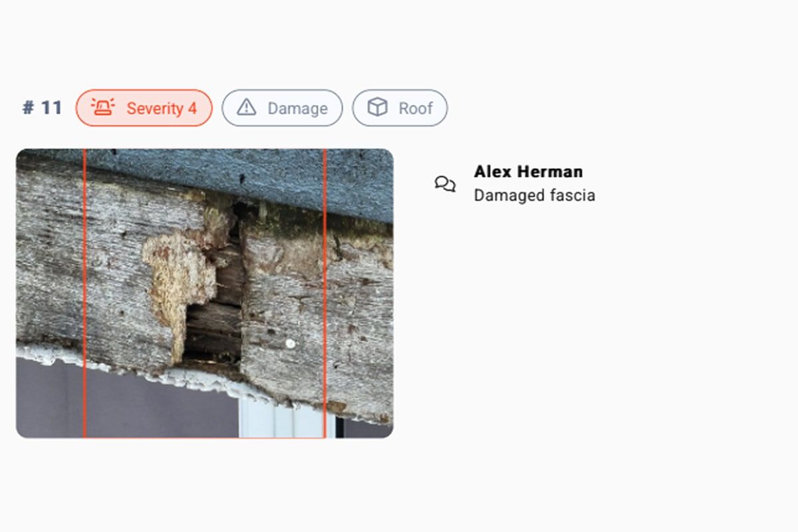Click the comment bubbles icon near Alex Herman
Viewport: 798px width, 532px height.
[x=445, y=184]
